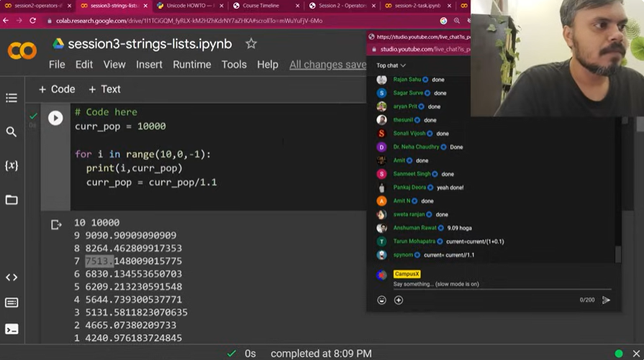644x360 pixels.
Task: Click the for loop range(10,0,-1) line
Action: pyautogui.click(x=142, y=154)
